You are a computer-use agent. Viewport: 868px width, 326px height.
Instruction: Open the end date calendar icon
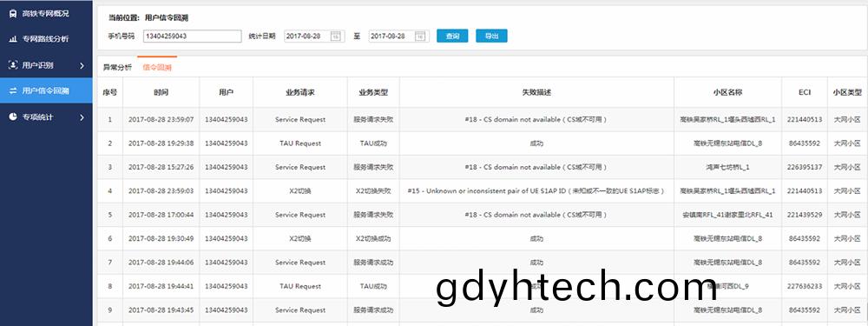(420, 36)
